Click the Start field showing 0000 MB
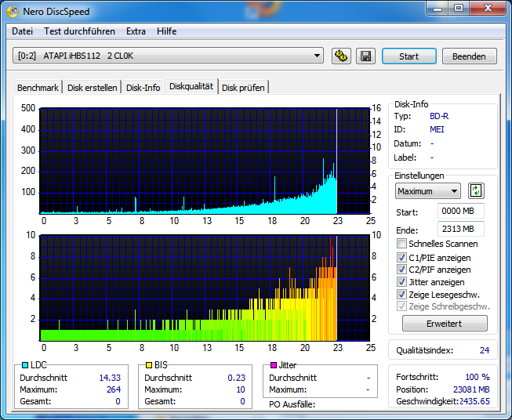The height and width of the screenshot is (420, 512). pos(461,211)
